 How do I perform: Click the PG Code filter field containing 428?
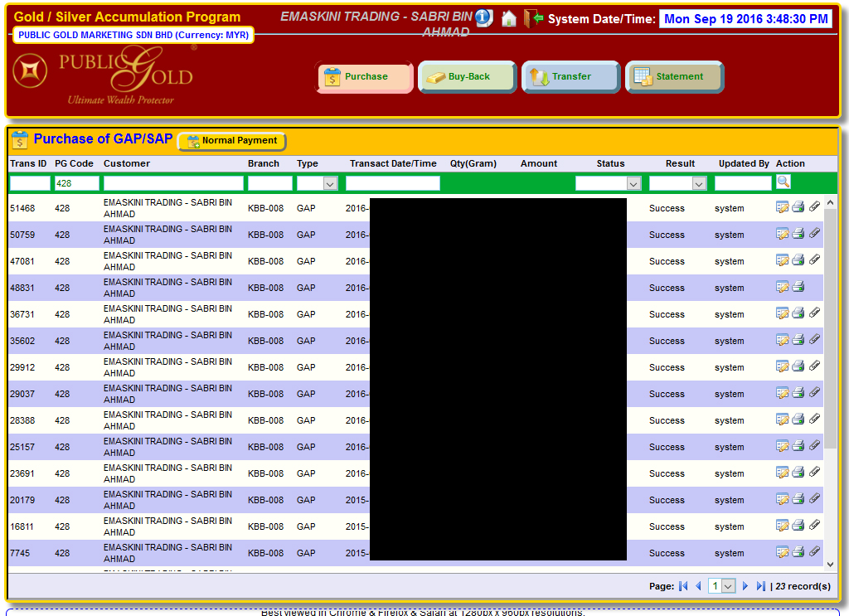77,183
